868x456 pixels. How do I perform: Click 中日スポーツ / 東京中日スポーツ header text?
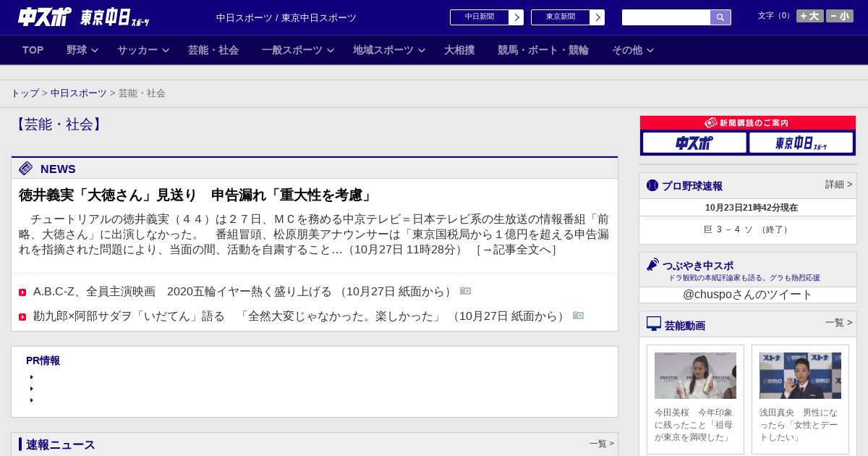click(286, 18)
